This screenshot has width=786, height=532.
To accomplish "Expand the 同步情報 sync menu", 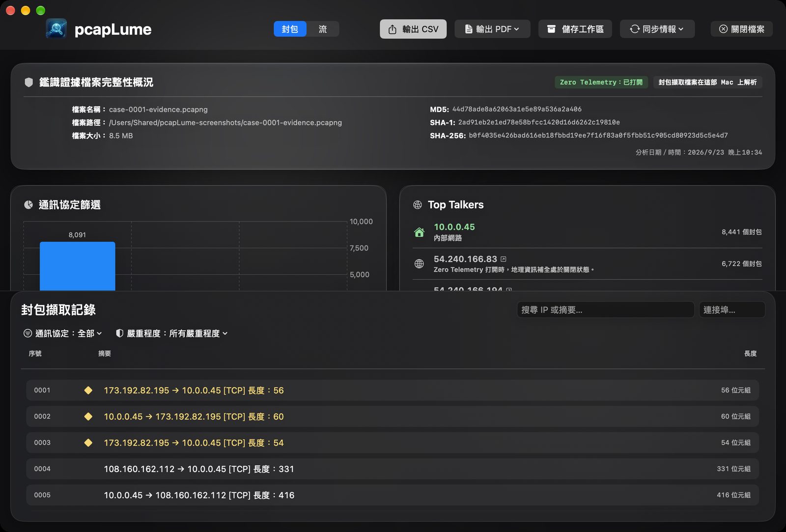I will coord(657,29).
